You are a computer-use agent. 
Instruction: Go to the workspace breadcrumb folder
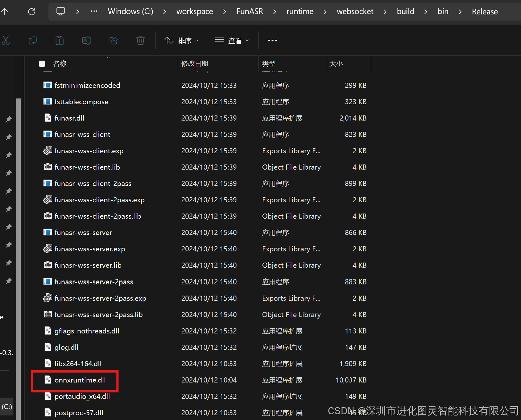pos(195,12)
